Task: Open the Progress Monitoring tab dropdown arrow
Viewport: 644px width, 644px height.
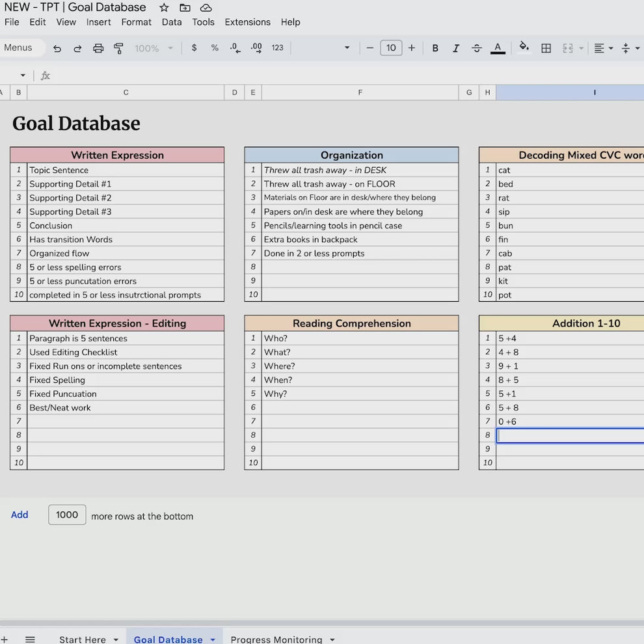Action: (x=332, y=639)
